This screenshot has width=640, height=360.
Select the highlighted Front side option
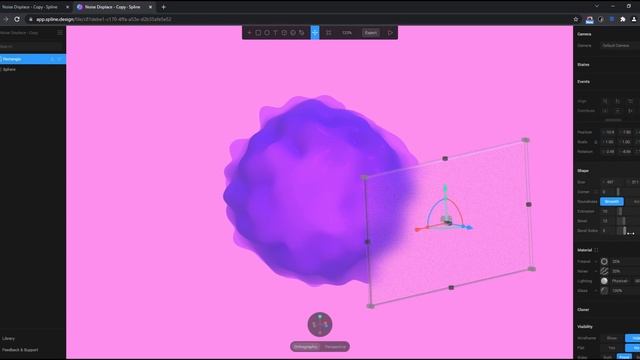pos(624,357)
